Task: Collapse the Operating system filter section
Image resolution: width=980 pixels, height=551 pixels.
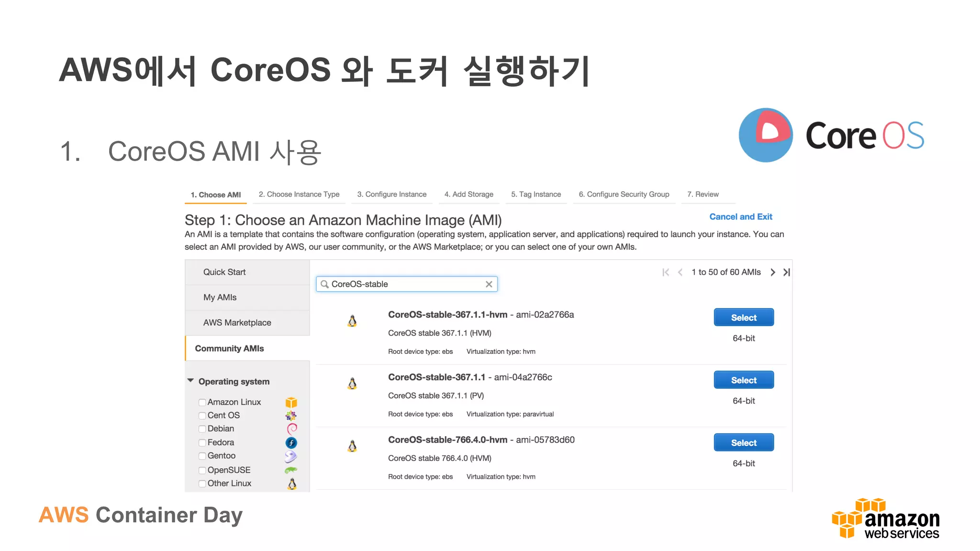Action: (x=190, y=381)
